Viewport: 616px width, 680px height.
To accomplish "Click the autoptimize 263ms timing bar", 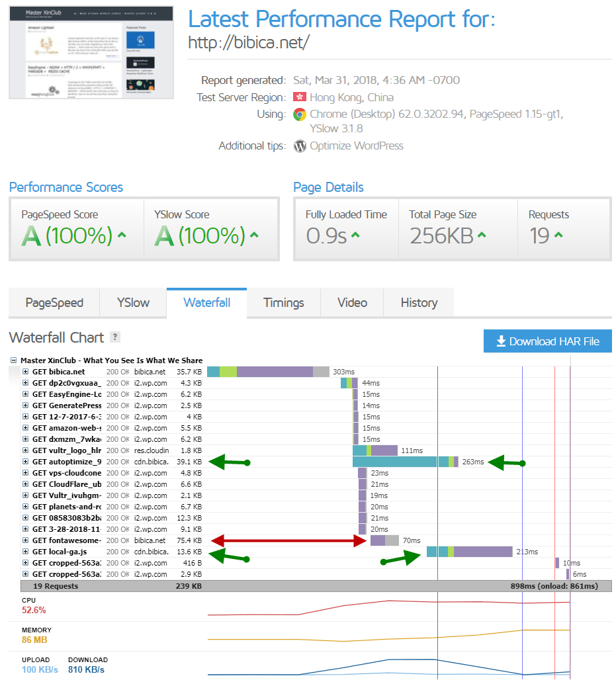I will pyautogui.click(x=406, y=462).
